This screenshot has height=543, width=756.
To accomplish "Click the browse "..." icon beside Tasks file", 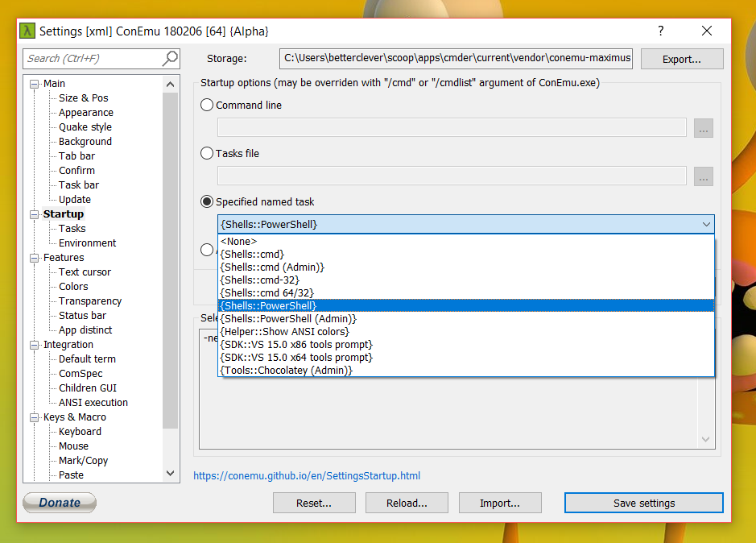I will [x=703, y=176].
